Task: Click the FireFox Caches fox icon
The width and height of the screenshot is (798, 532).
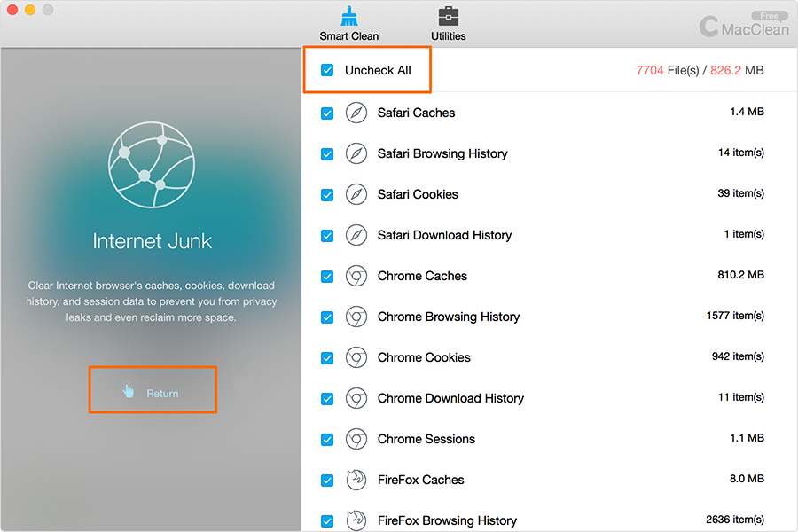Action: tap(356, 480)
